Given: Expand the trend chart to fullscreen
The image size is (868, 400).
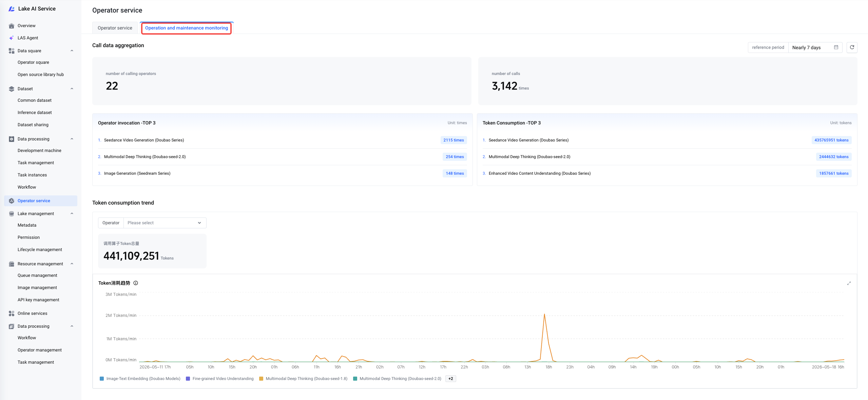Looking at the screenshot, I should pos(849,283).
